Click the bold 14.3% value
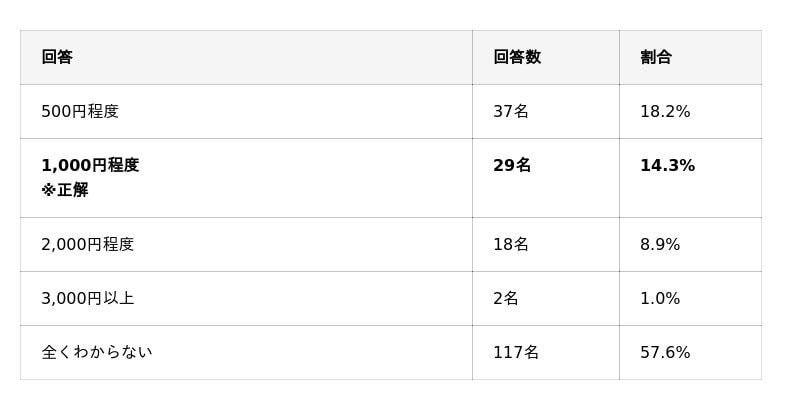Screen dimensions: 800x410 click(667, 165)
